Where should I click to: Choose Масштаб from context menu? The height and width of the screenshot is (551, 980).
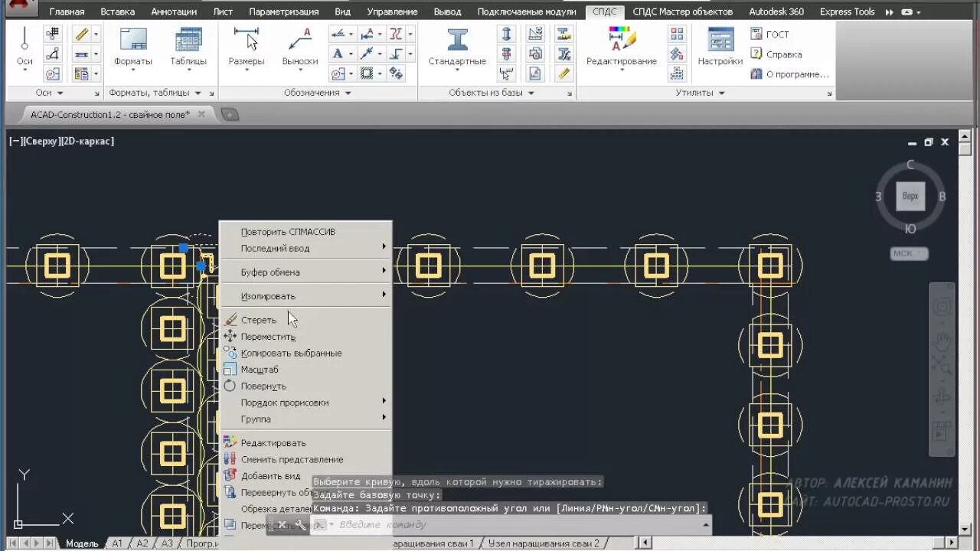[305, 370]
